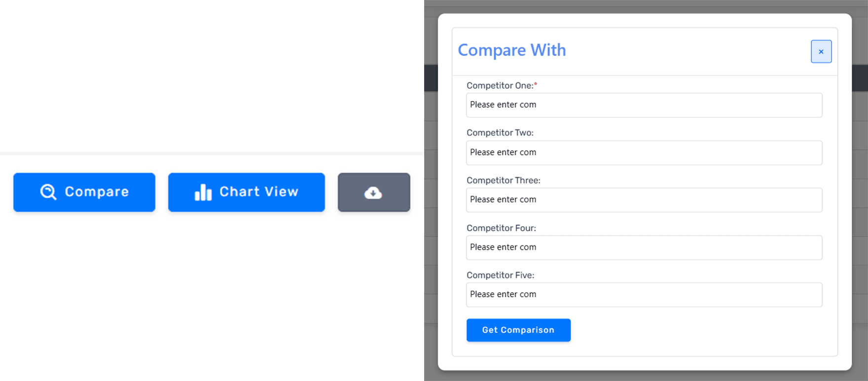Close the Compare With dialog
The height and width of the screenshot is (381, 868).
coord(821,52)
